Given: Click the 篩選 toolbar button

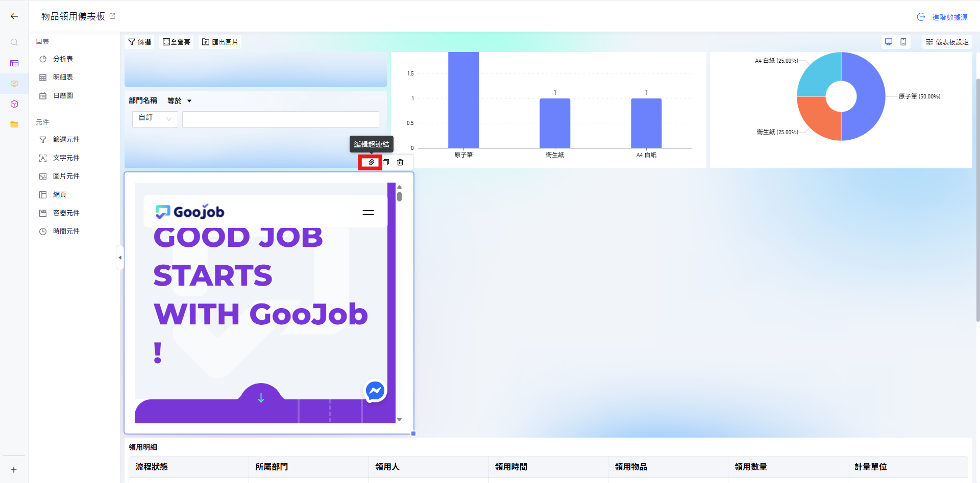Looking at the screenshot, I should pyautogui.click(x=139, y=42).
